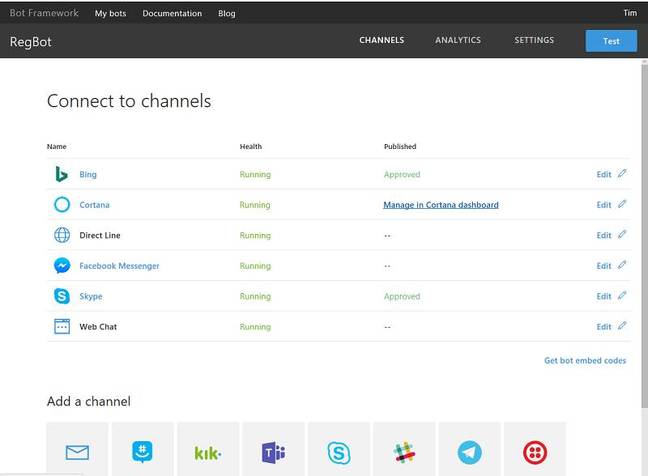This screenshot has width=648, height=476.
Task: Switch to the Analytics tab
Action: [x=458, y=40]
